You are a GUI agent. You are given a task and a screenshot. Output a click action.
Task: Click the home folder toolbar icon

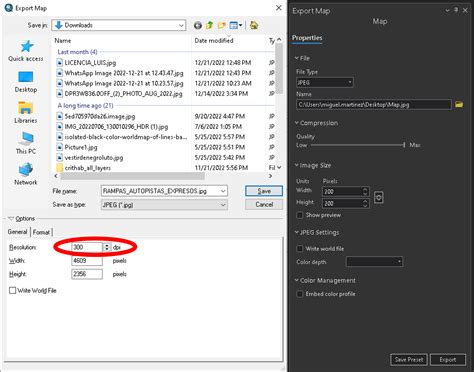(254, 25)
